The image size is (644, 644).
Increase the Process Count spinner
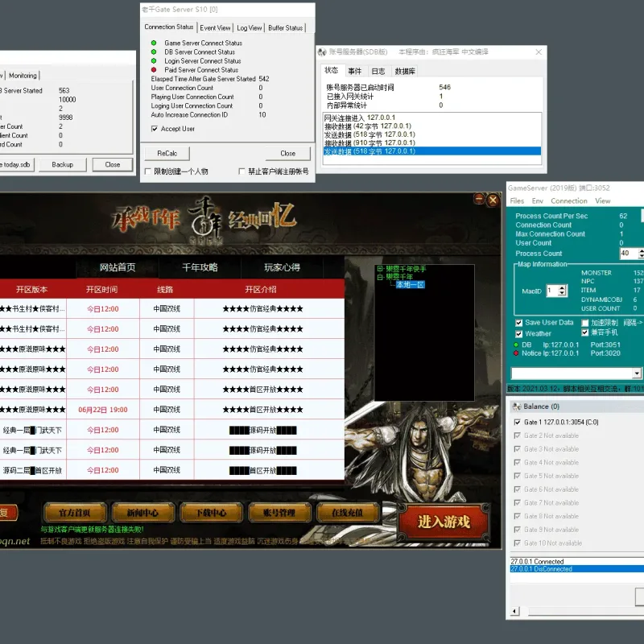pyautogui.click(x=641, y=250)
